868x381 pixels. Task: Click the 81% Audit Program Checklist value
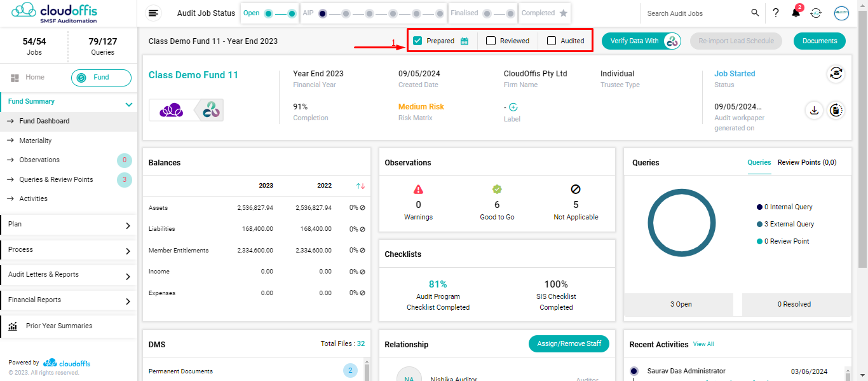(438, 284)
